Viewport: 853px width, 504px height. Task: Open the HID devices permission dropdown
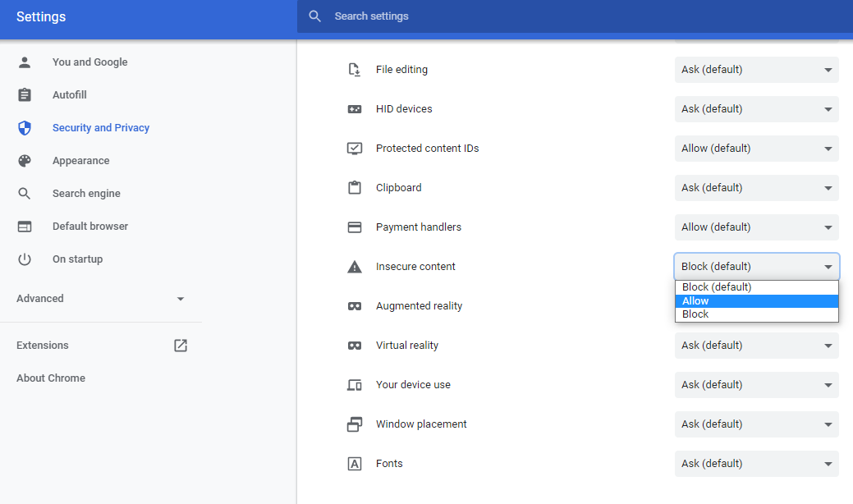pyautogui.click(x=757, y=108)
